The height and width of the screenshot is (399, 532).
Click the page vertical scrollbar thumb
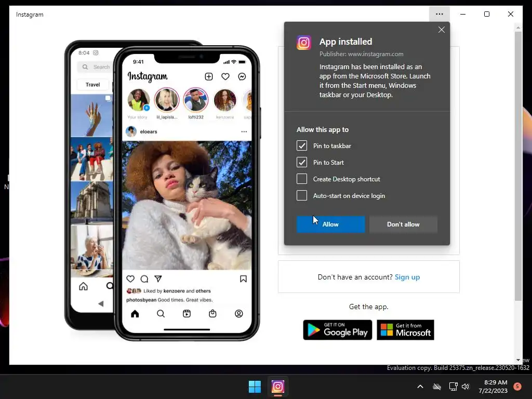click(x=518, y=166)
